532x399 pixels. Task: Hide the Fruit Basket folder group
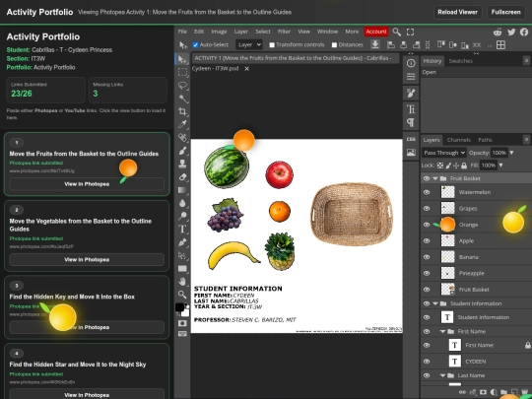(427, 178)
